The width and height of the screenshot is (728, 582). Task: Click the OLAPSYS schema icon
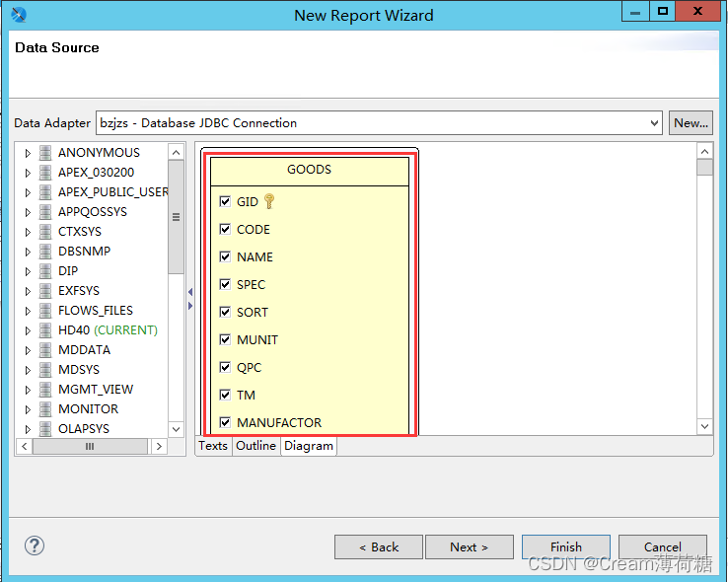pos(45,429)
